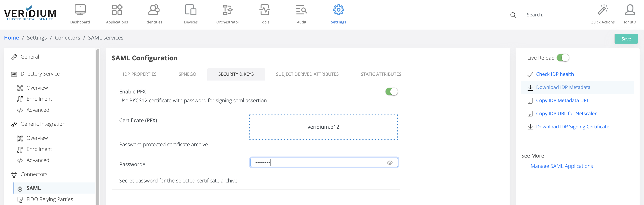Open the Static Attributes tab
Screen dimensions: 644x205
381,74
